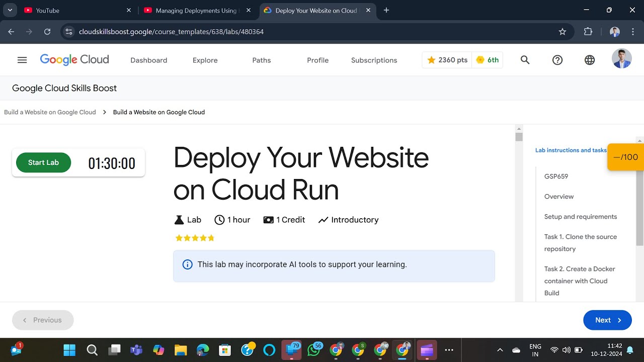This screenshot has height=362, width=644.
Task: Switch to the YouTube tab
Action: pos(77,10)
